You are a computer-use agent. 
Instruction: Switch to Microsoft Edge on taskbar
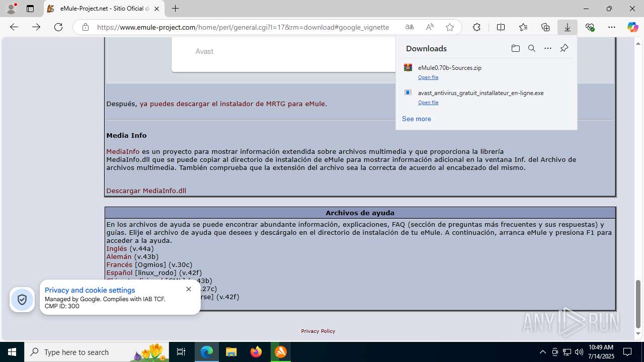(207, 352)
